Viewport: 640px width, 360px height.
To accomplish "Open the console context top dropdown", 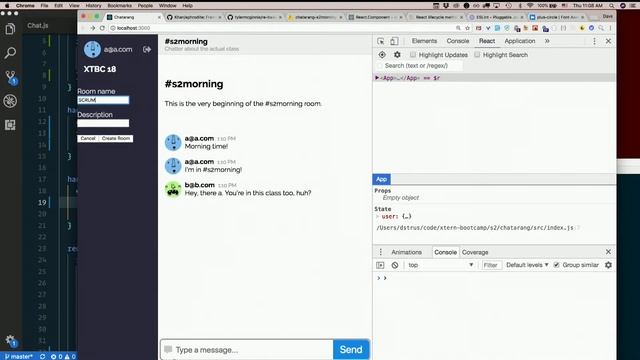I will click(441, 265).
